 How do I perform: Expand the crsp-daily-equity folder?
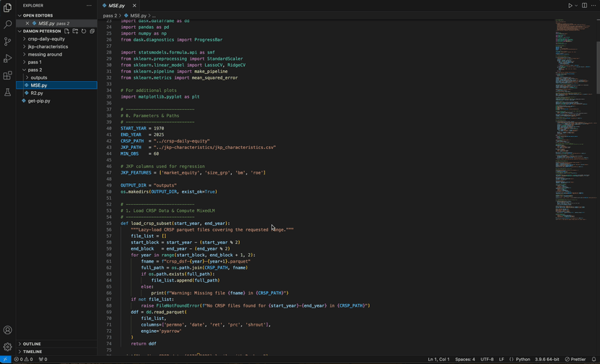click(x=57, y=39)
